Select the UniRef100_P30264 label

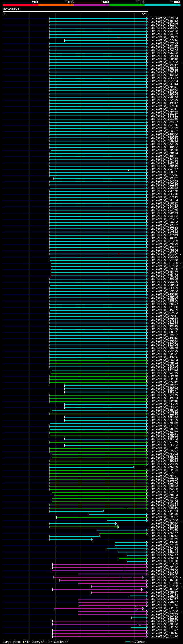[x=164, y=361]
